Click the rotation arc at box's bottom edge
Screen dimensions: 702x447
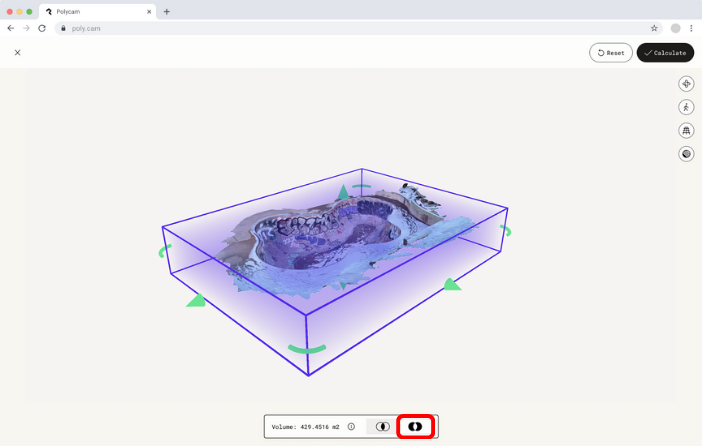tap(307, 348)
